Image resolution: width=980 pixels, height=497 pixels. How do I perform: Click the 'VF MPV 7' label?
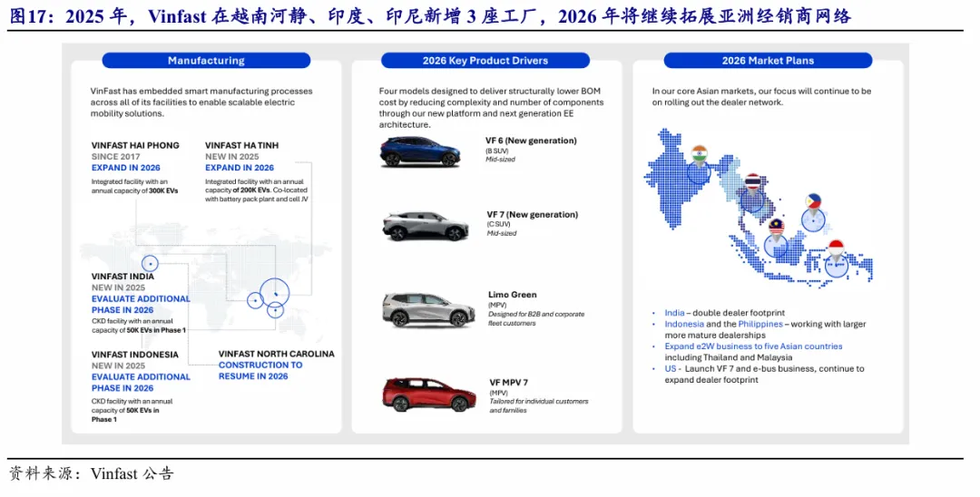(x=508, y=383)
